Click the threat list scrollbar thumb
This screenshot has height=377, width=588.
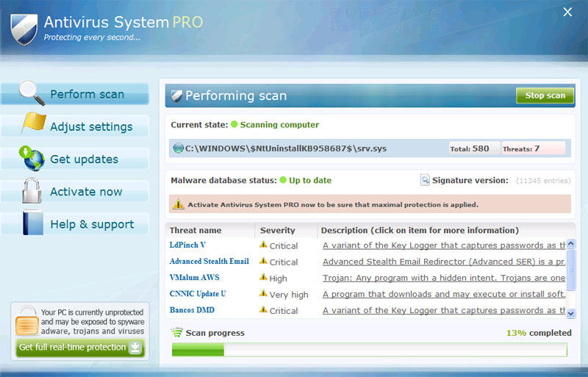(571, 270)
